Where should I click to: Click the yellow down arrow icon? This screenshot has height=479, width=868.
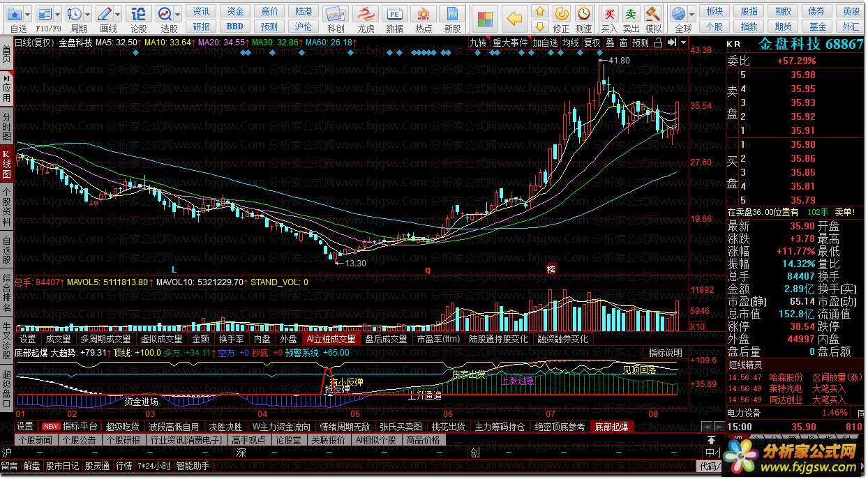(x=539, y=26)
